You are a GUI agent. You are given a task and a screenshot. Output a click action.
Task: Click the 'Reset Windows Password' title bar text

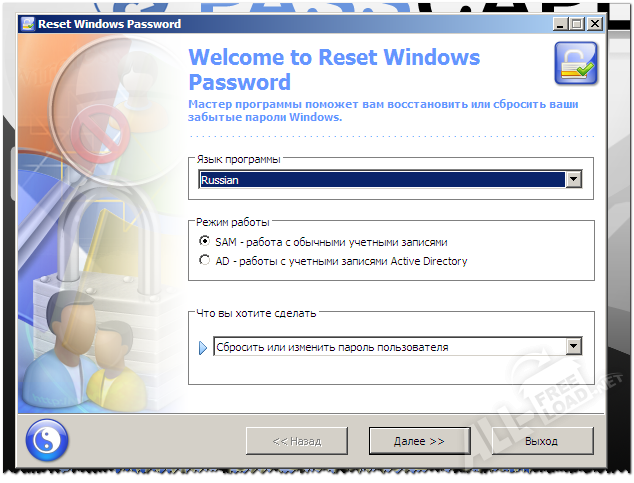[x=110, y=23]
